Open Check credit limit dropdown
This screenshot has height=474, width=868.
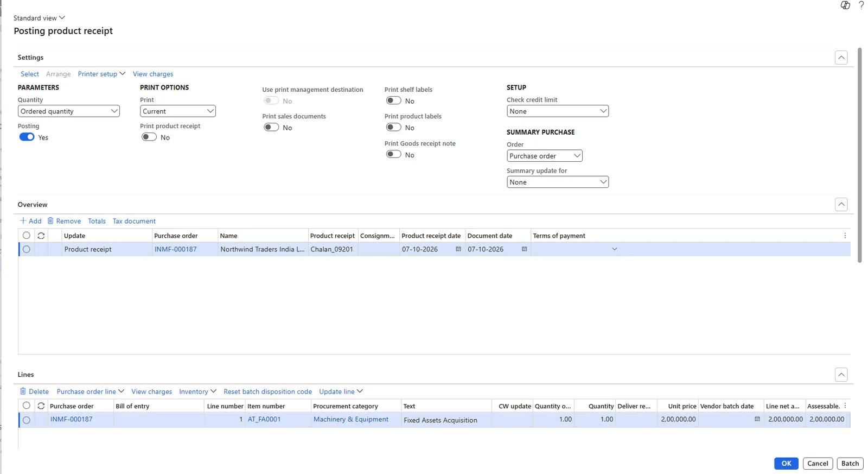pos(558,111)
